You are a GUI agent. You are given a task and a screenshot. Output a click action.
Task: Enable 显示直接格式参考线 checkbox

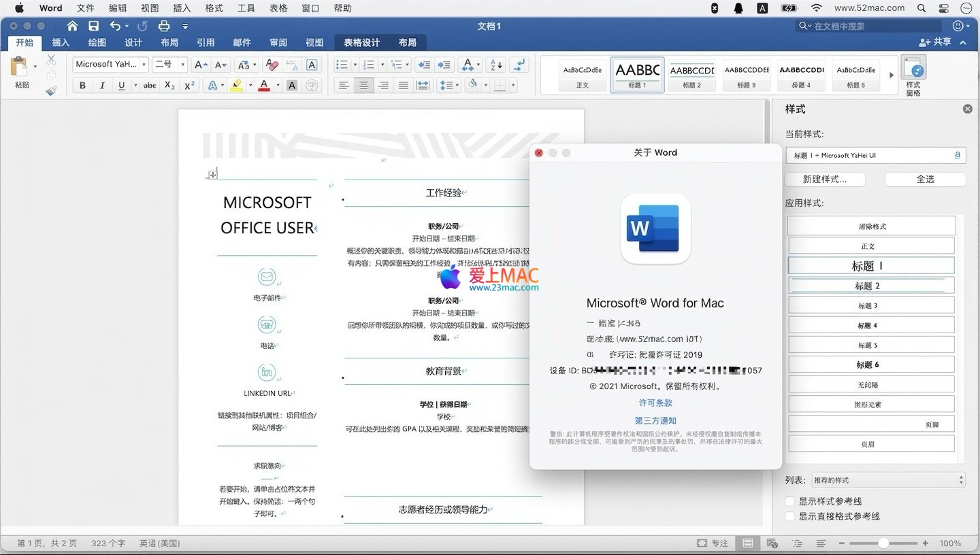click(x=790, y=516)
